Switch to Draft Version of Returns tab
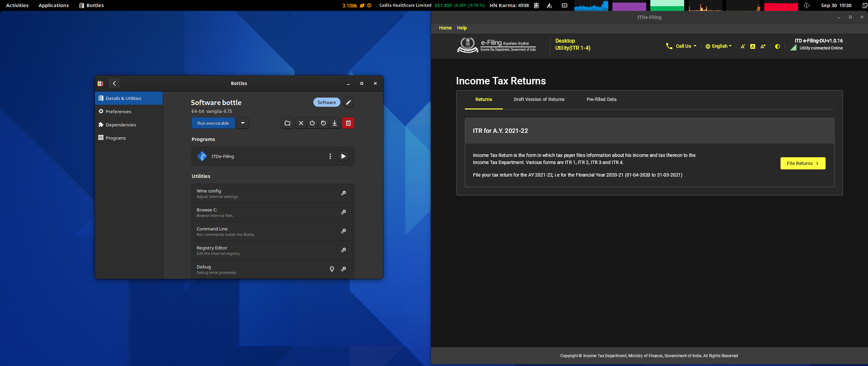The image size is (868, 366). (539, 99)
